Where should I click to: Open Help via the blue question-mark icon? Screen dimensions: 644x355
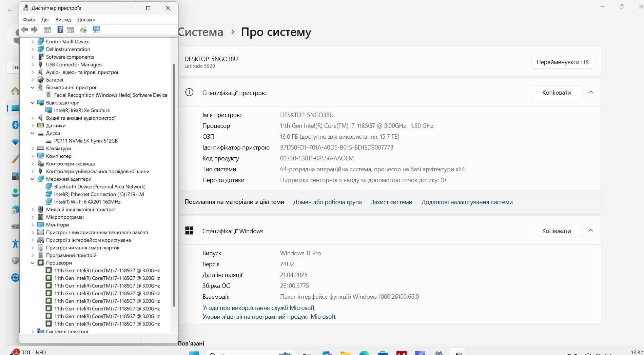click(x=60, y=30)
